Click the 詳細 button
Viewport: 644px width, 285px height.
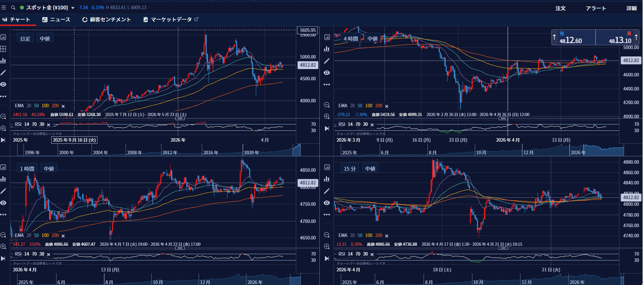pyautogui.click(x=631, y=8)
